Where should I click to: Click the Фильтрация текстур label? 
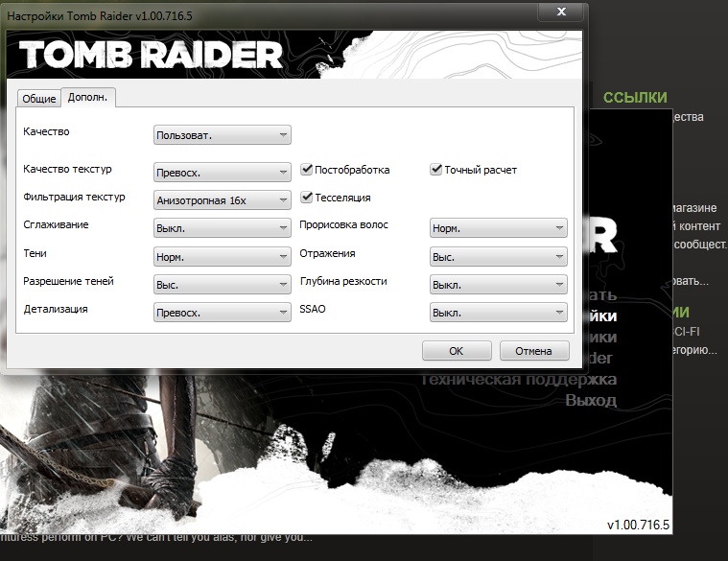pyautogui.click(x=74, y=198)
